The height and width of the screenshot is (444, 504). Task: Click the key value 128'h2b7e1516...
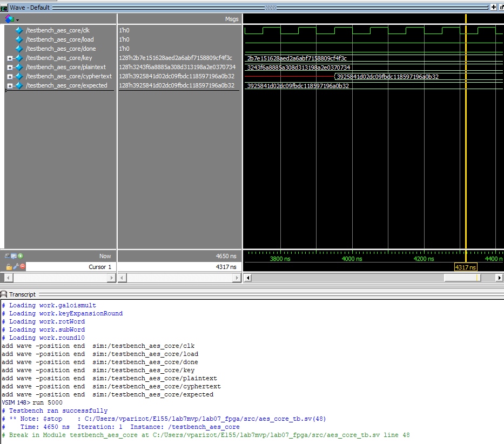point(176,58)
